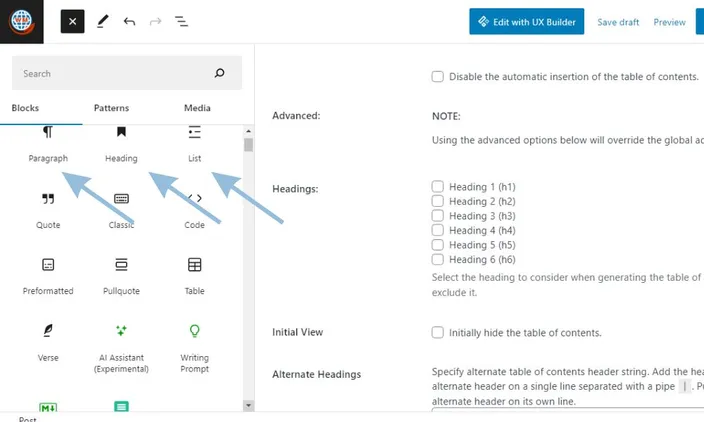Insert a Table block

coord(194,277)
